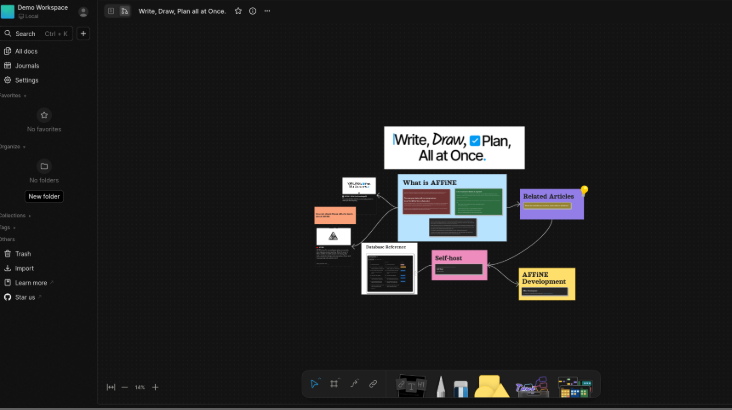This screenshot has height=410, width=732.
Task: Select the Eraser tool
Action: pyautogui.click(x=461, y=386)
